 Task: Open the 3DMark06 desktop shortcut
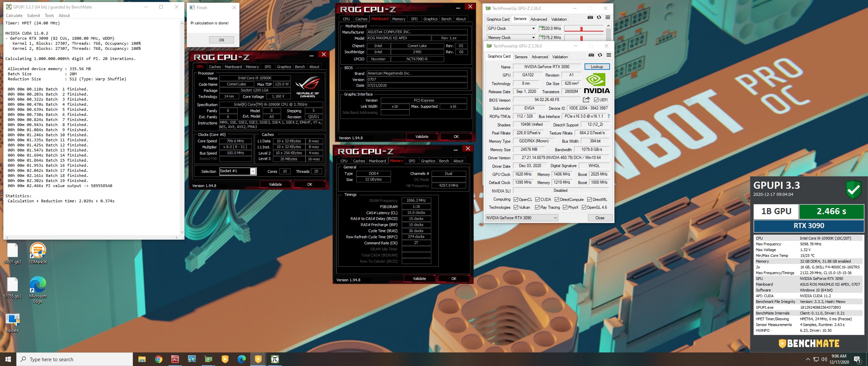pyautogui.click(x=38, y=253)
